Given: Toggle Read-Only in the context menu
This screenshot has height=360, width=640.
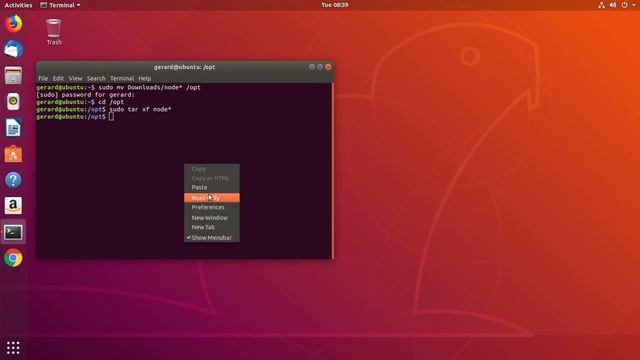Looking at the screenshot, I should click(x=212, y=198).
